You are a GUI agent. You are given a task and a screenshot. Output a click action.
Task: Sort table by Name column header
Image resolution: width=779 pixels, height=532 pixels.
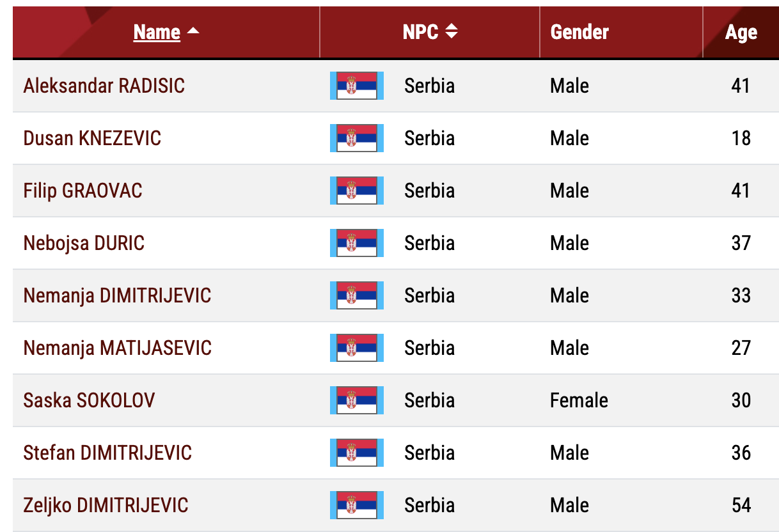157,32
